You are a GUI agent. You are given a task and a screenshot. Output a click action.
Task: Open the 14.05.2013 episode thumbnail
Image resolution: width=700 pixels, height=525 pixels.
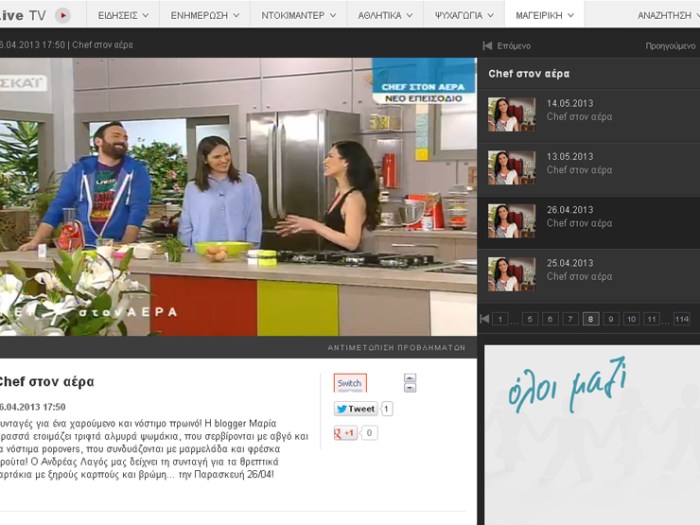point(511,114)
